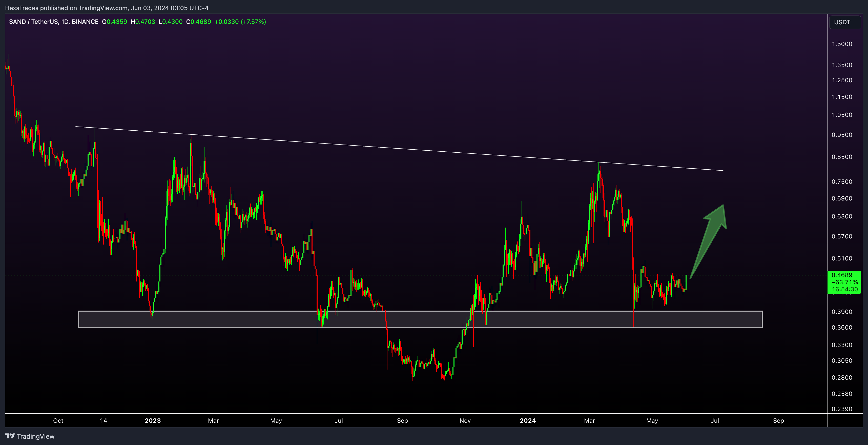Click the TradingView logo at bottom left

30,436
